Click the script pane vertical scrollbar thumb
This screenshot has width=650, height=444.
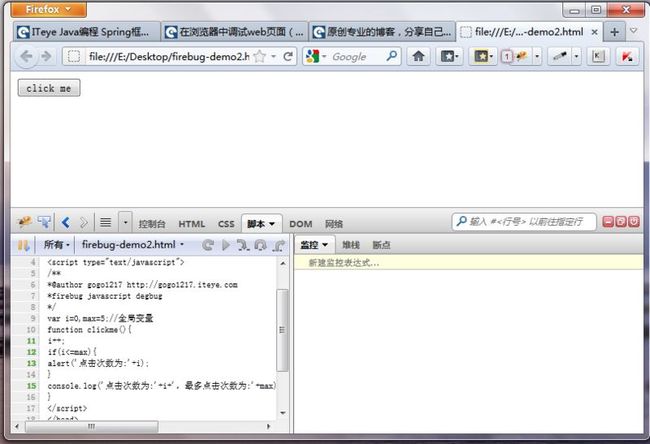click(x=282, y=330)
